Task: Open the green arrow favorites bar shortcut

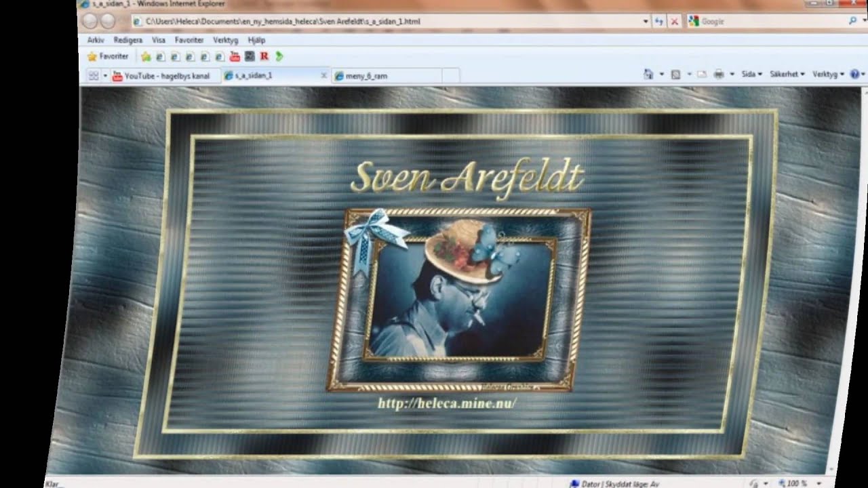Action: [x=279, y=56]
